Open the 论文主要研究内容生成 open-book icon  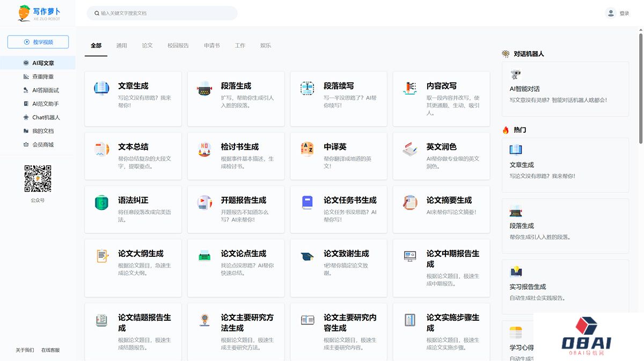tap(307, 320)
